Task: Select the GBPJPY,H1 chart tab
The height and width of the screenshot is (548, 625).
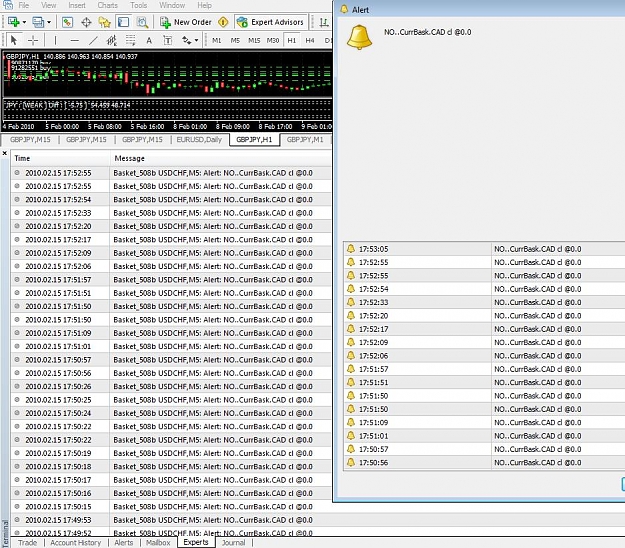Action: pyautogui.click(x=254, y=139)
